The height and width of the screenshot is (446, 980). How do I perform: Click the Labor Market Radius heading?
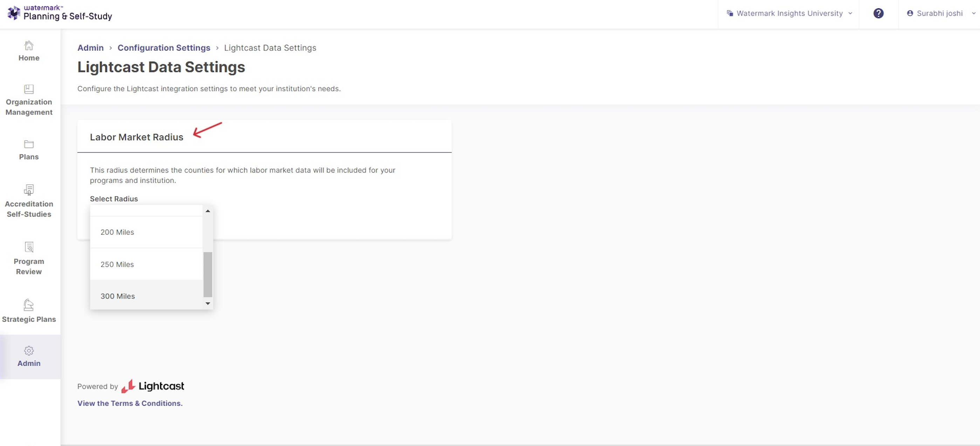point(137,137)
